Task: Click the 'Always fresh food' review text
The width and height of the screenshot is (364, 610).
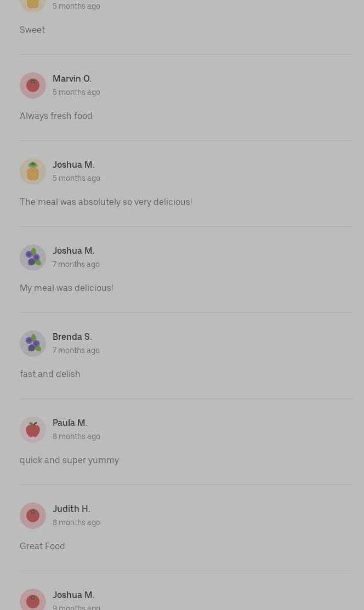Action: pos(56,116)
